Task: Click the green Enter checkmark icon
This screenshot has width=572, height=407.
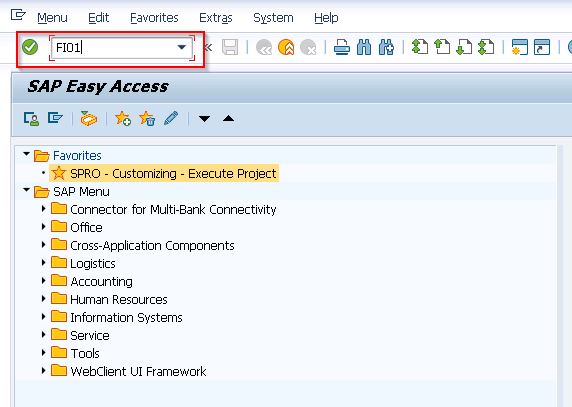Action: (x=30, y=47)
